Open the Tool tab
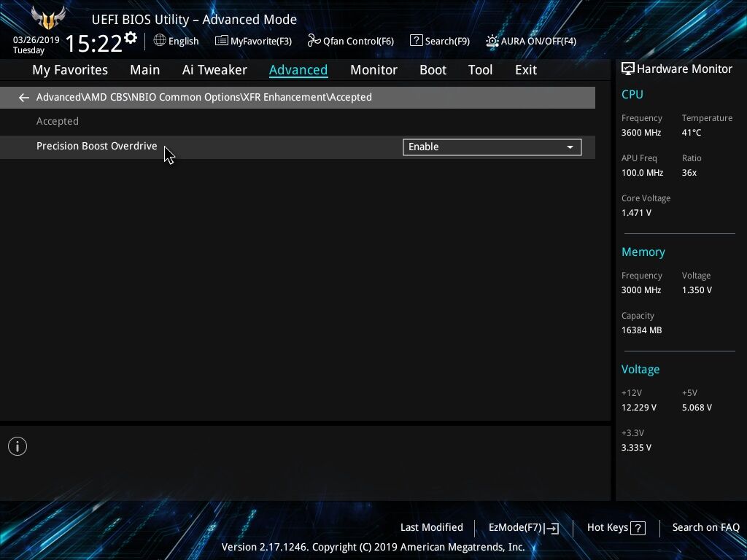The width and height of the screenshot is (747, 560). [480, 70]
